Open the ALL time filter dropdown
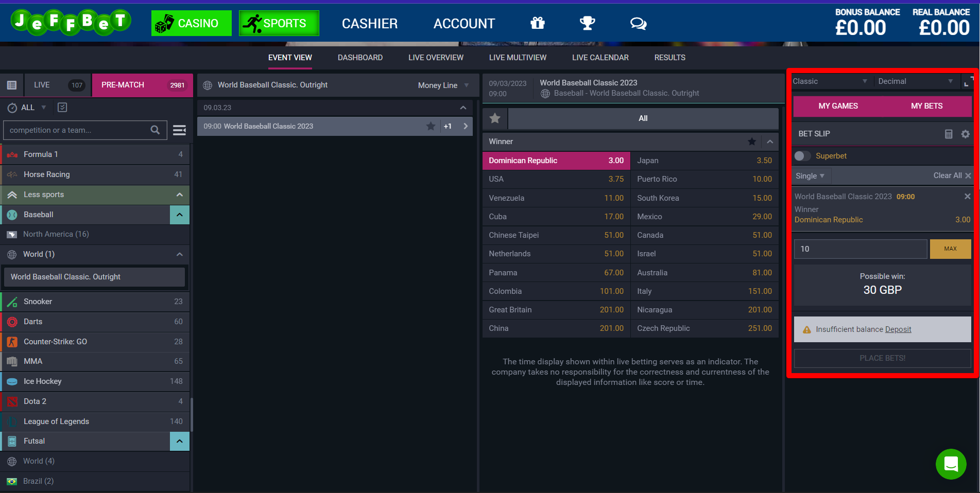 tap(33, 108)
